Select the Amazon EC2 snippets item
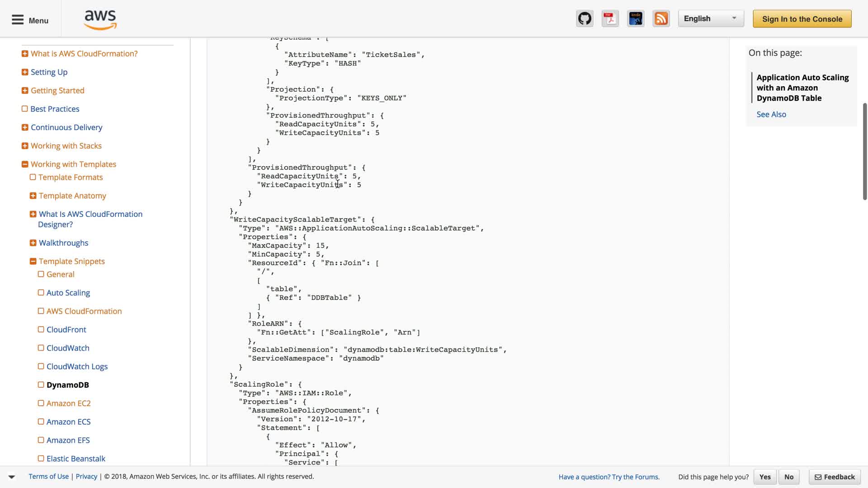 pos(68,403)
